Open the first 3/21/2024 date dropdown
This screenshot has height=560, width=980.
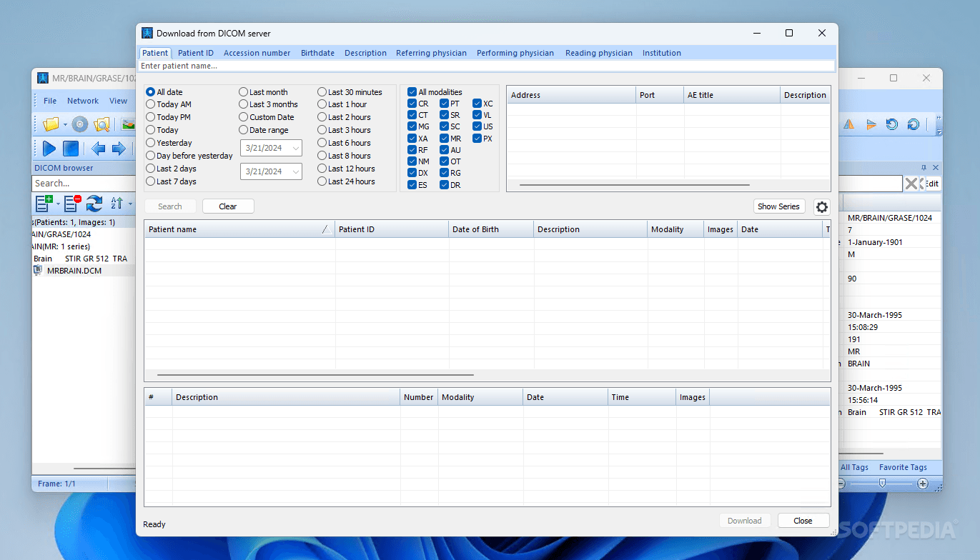click(x=296, y=148)
